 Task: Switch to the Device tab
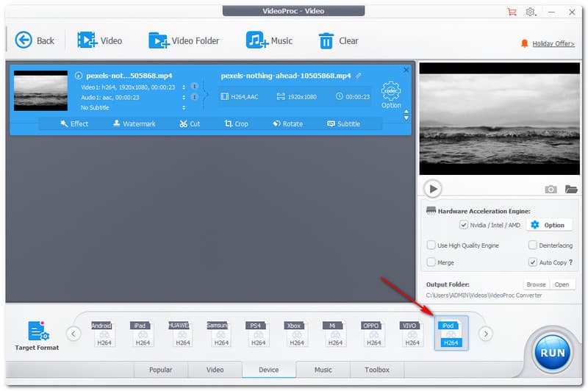[x=269, y=370]
